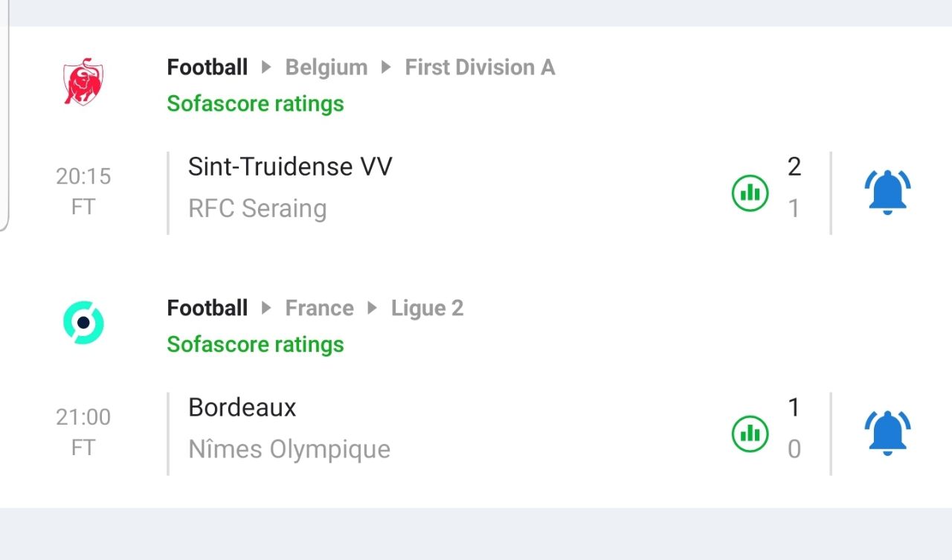952x560 pixels.
Task: Toggle notification bell for Bordeaux vs Nîmes
Action: tap(887, 434)
